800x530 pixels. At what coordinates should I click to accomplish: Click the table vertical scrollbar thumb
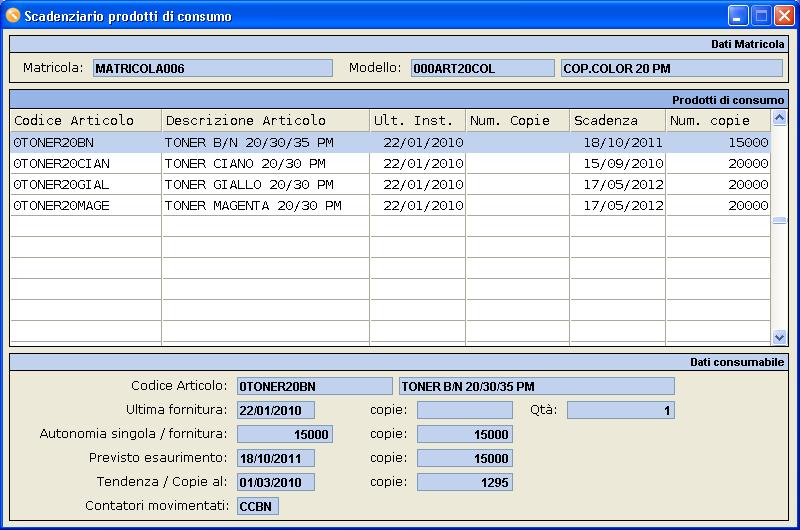pyautogui.click(x=779, y=220)
